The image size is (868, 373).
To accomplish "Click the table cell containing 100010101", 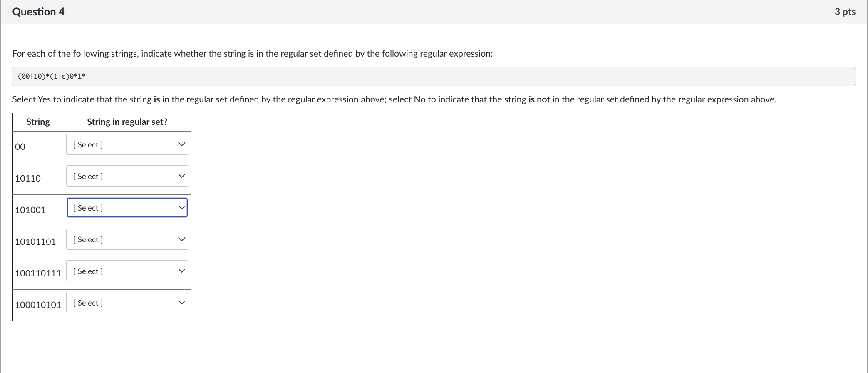I will click(x=38, y=305).
